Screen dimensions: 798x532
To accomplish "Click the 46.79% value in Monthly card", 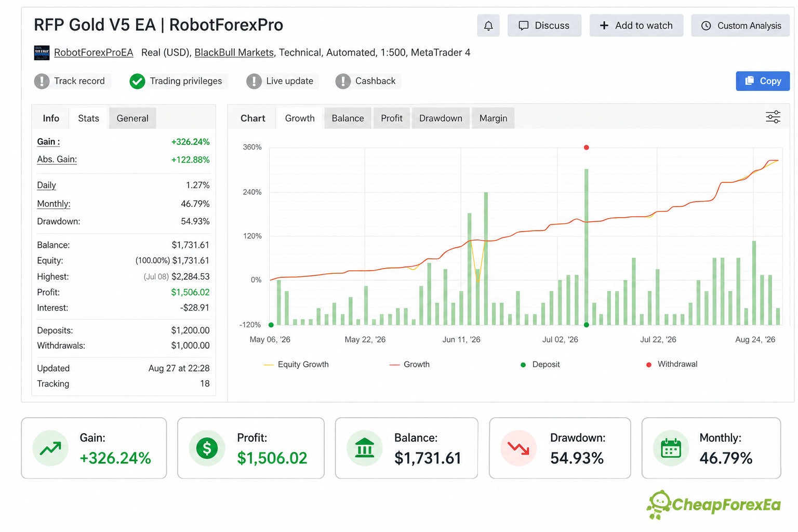I will tap(726, 458).
